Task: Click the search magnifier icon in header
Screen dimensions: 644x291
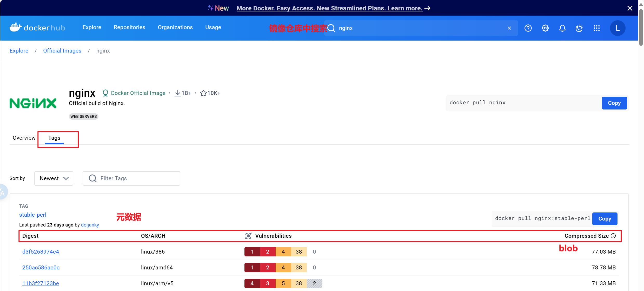Action: click(331, 28)
